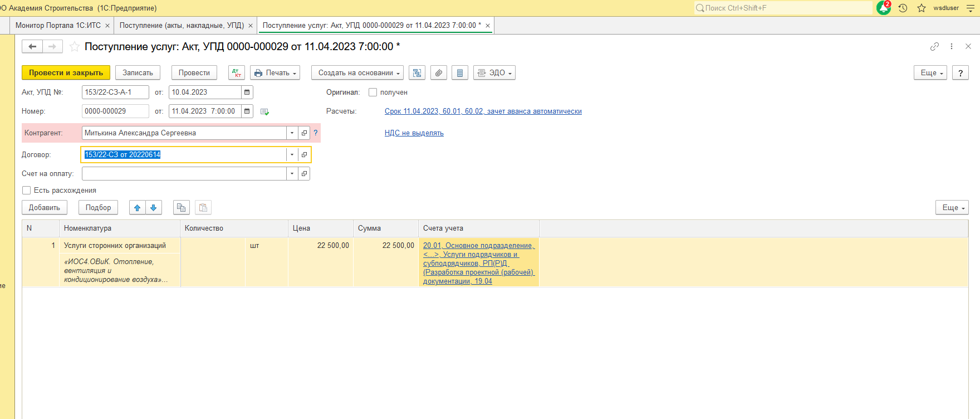Image resolution: width=980 pixels, height=419 pixels.
Task: Click the Провести и закрыть button
Action: click(x=66, y=73)
